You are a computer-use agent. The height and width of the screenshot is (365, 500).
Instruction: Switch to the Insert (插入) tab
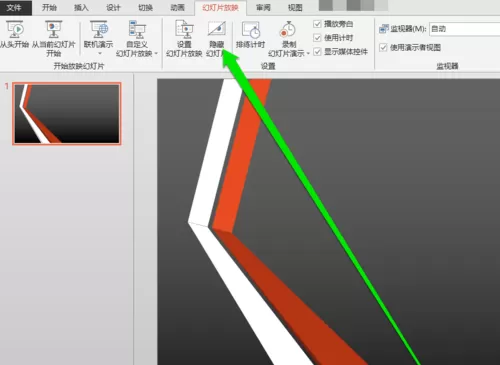(81, 8)
